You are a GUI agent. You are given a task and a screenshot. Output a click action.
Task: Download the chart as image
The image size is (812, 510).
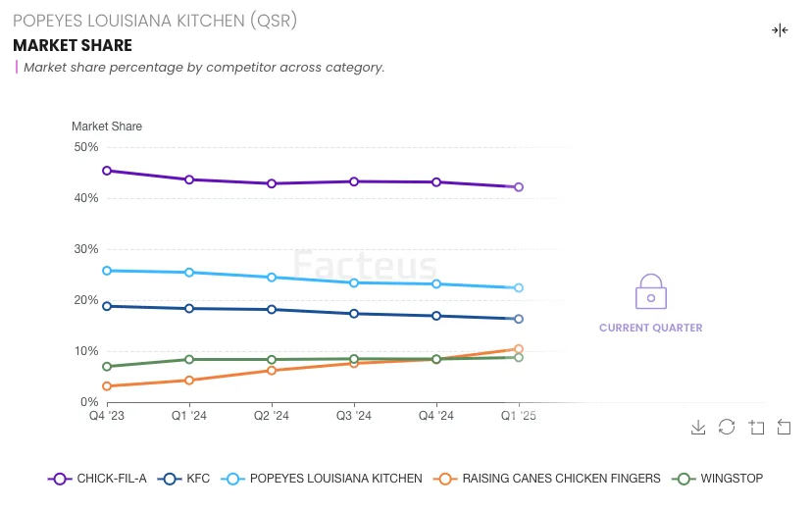[698, 427]
